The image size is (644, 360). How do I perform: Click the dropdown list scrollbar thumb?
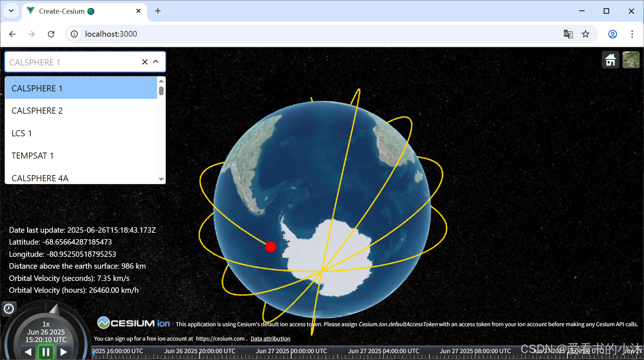click(161, 91)
